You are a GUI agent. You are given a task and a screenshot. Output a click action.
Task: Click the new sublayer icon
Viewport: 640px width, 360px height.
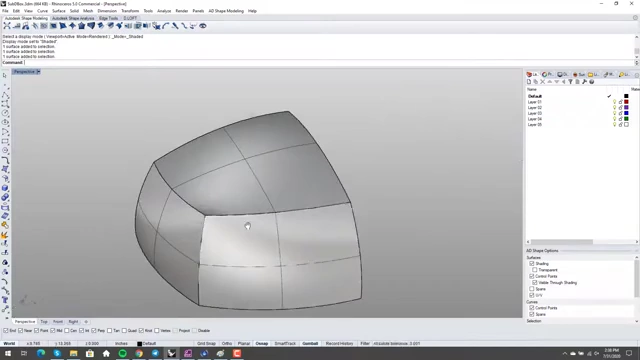536,82
